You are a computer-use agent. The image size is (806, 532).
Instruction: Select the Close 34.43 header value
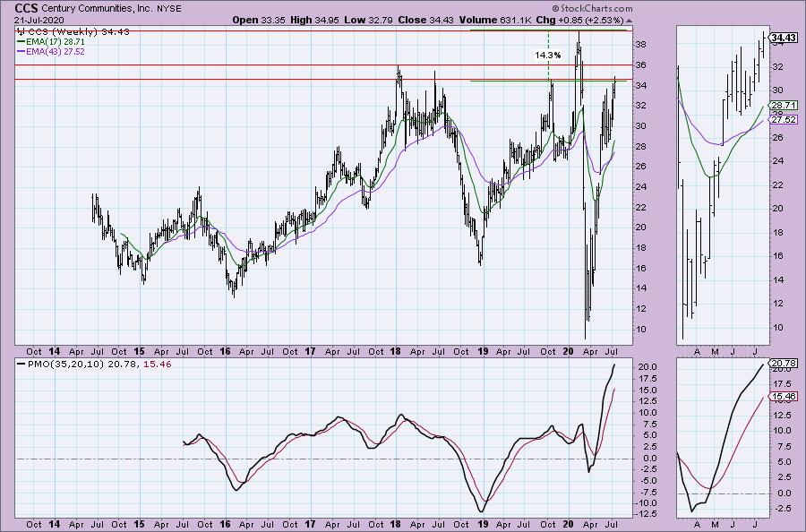point(426,20)
